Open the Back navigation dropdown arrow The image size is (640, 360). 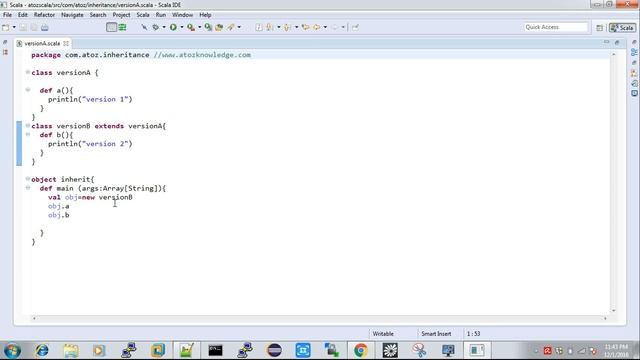(x=325, y=27)
